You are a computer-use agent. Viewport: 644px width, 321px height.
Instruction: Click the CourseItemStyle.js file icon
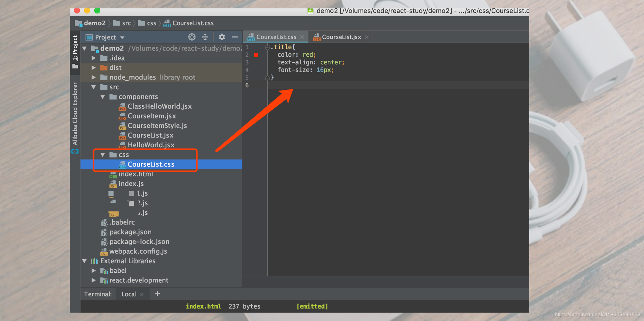pyautogui.click(x=122, y=126)
